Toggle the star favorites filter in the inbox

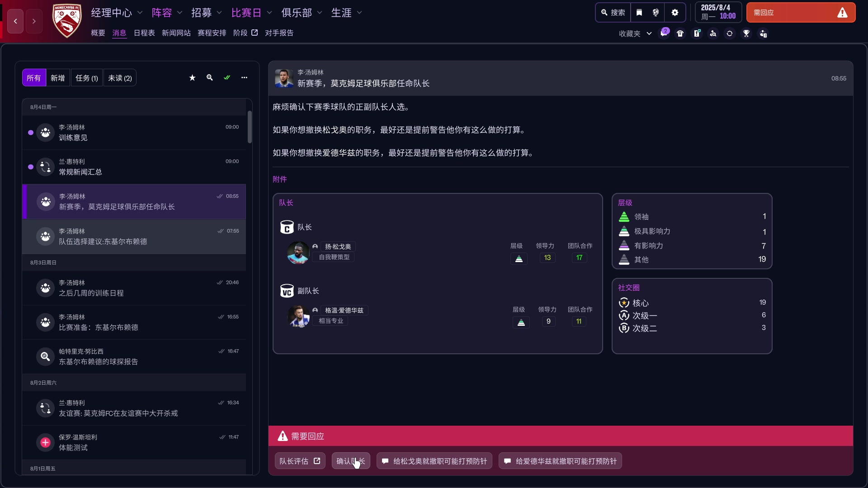coord(192,77)
